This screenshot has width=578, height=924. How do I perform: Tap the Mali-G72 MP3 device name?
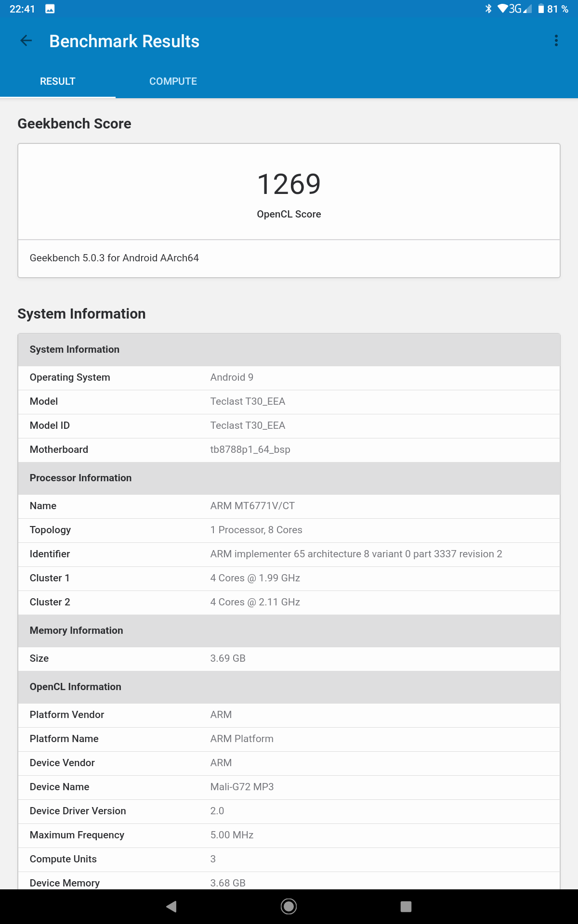pyautogui.click(x=242, y=787)
